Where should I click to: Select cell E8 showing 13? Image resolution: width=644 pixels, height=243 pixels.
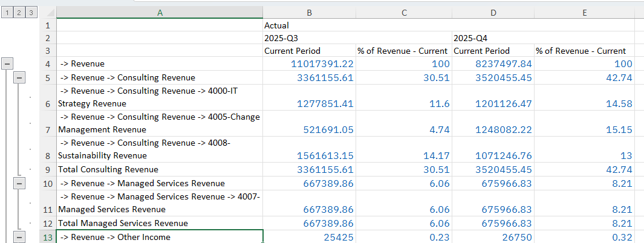tap(584, 149)
